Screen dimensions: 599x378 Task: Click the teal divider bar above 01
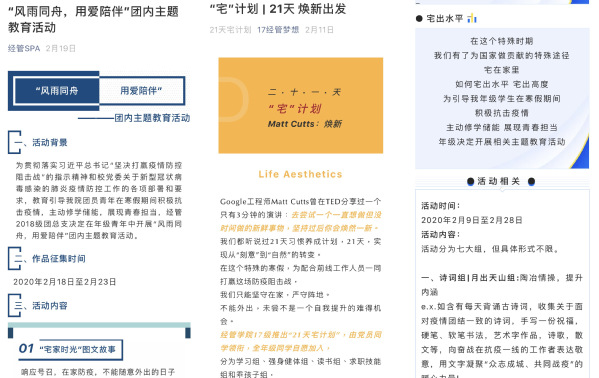(99, 325)
